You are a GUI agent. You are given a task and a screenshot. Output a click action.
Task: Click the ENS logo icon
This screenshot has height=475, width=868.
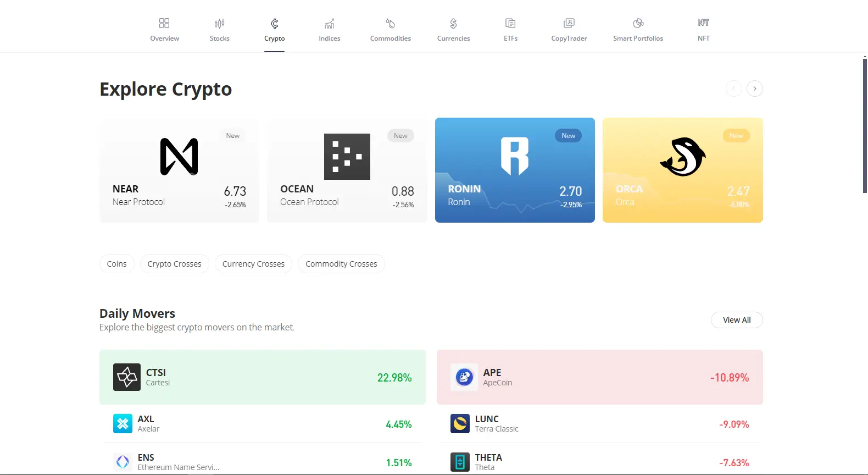tap(123, 462)
